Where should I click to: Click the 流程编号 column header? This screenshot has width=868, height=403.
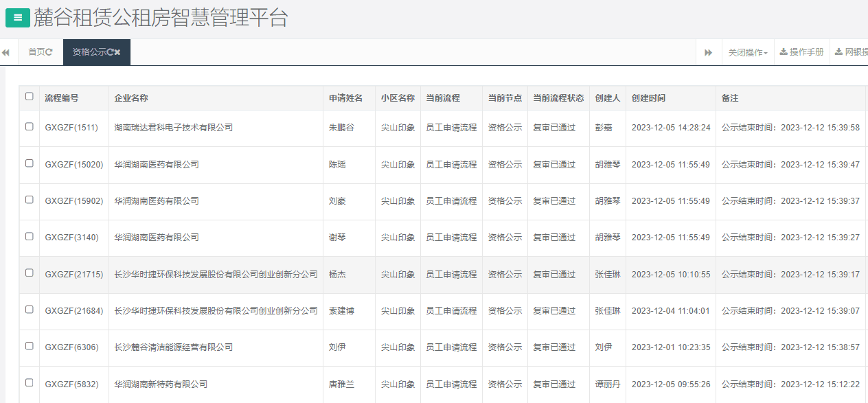pyautogui.click(x=63, y=97)
